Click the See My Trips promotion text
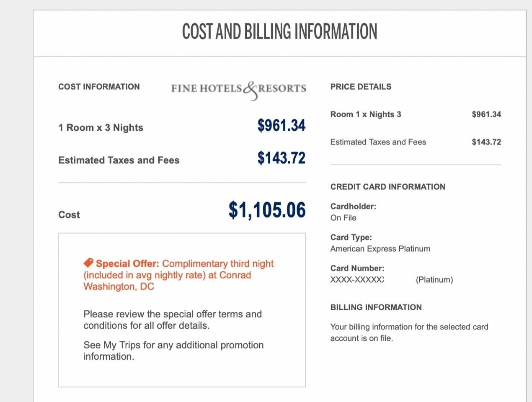 (x=173, y=351)
